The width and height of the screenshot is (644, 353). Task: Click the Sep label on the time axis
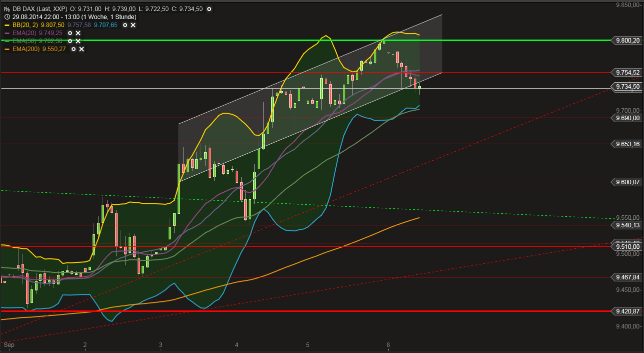(x=9, y=345)
